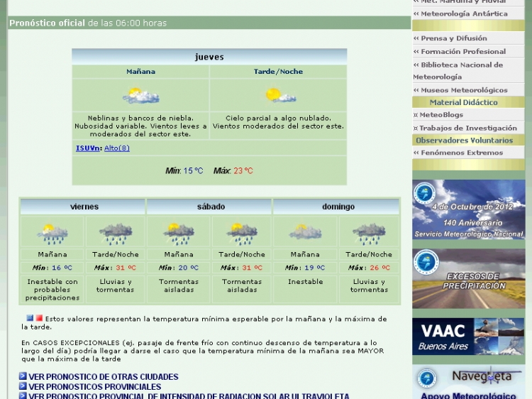Viewport: 532px width, 399px height.
Task: Click 'Inestable con probables precipitaciones' description
Action: point(52,290)
